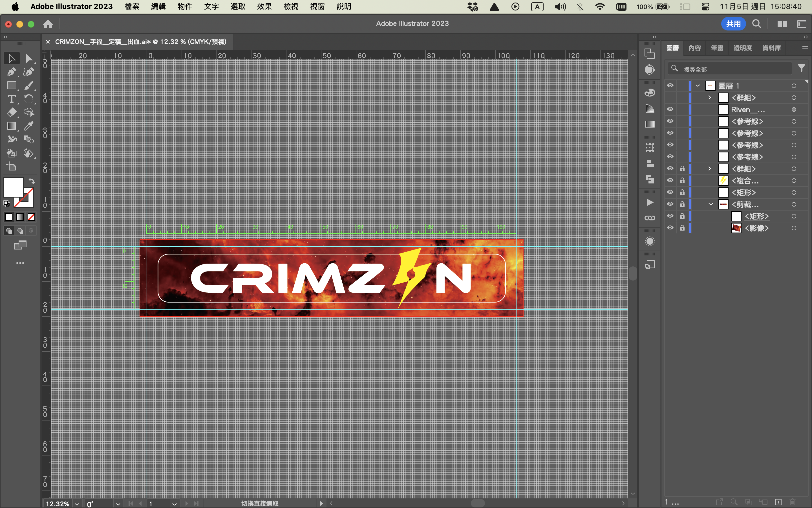Viewport: 812px width, 508px height.
Task: Open the Links panel icon
Action: coord(650,218)
